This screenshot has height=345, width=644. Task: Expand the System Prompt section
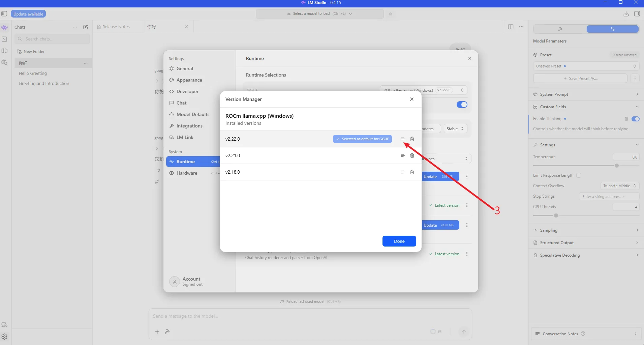[586, 94]
